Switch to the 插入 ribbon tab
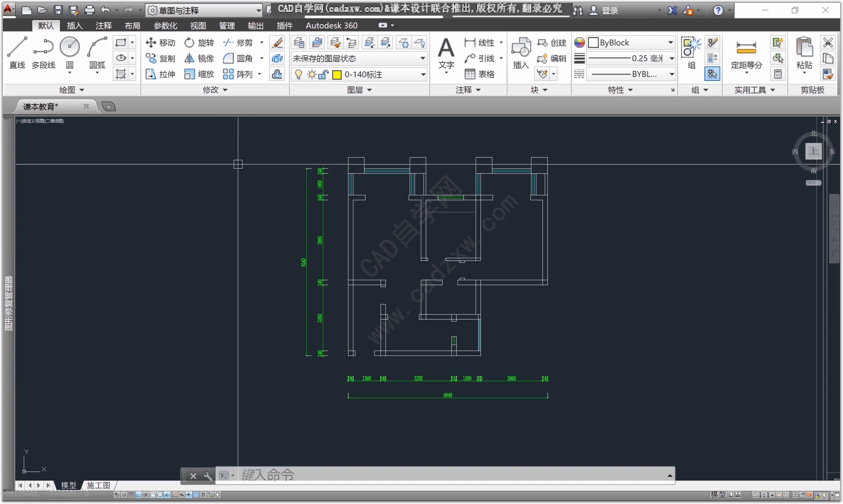This screenshot has width=843, height=504. click(74, 26)
